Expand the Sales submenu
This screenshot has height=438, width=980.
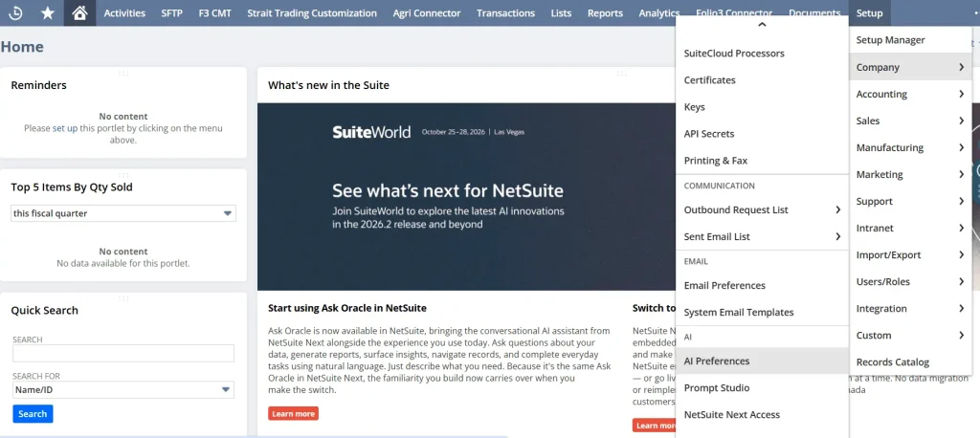(910, 120)
